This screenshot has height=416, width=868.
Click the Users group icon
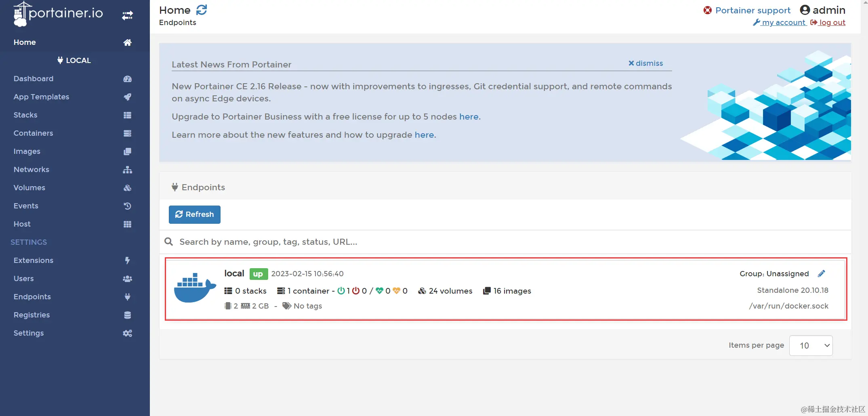tap(127, 279)
